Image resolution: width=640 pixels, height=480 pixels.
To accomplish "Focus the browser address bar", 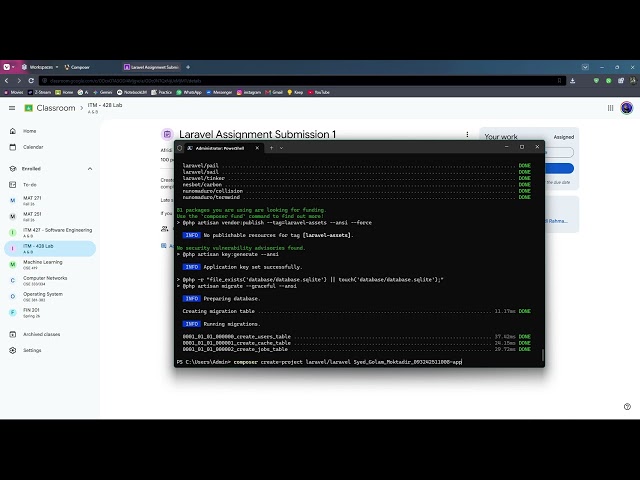I will click(x=302, y=81).
